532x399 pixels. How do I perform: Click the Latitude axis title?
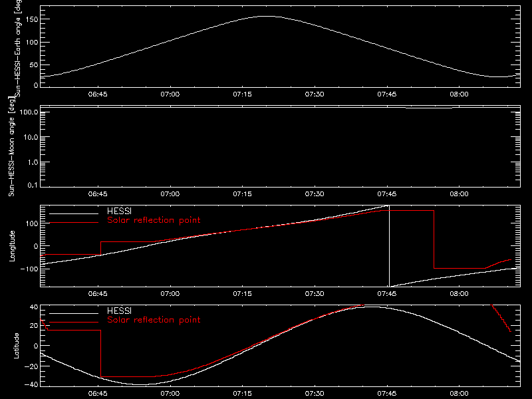[16, 346]
